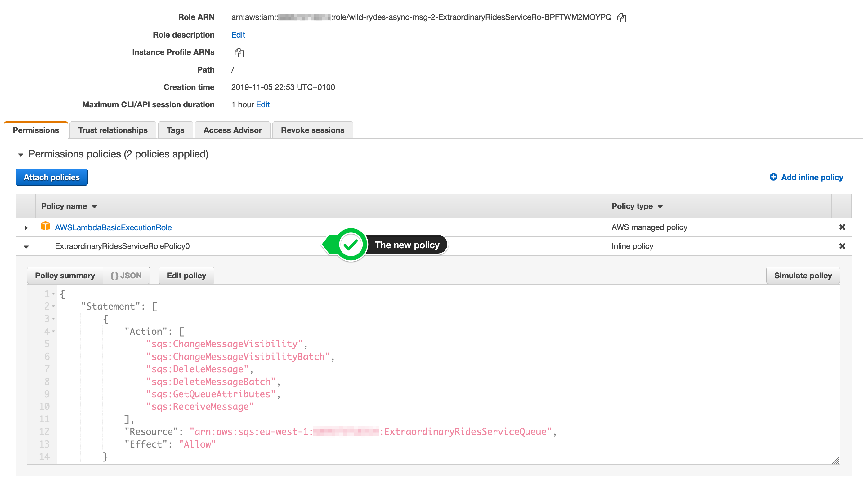
Task: Click the sqs:DeleteMessage action line
Action: [x=198, y=369]
